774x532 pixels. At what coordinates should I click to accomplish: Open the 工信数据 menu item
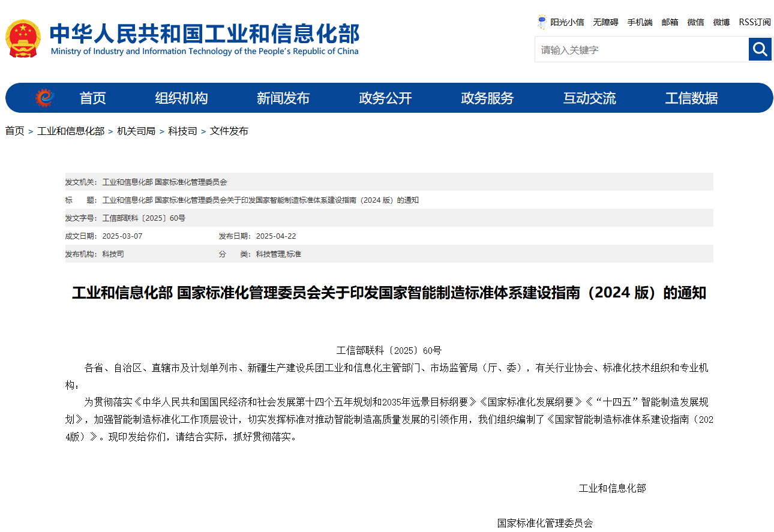click(x=691, y=98)
